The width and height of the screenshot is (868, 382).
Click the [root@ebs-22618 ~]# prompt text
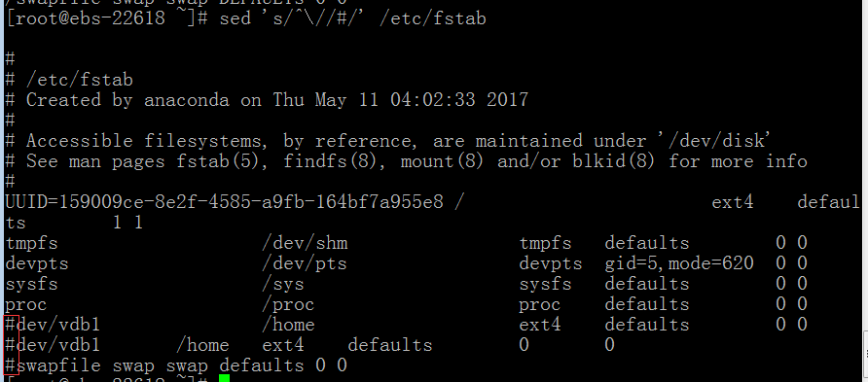point(106,18)
